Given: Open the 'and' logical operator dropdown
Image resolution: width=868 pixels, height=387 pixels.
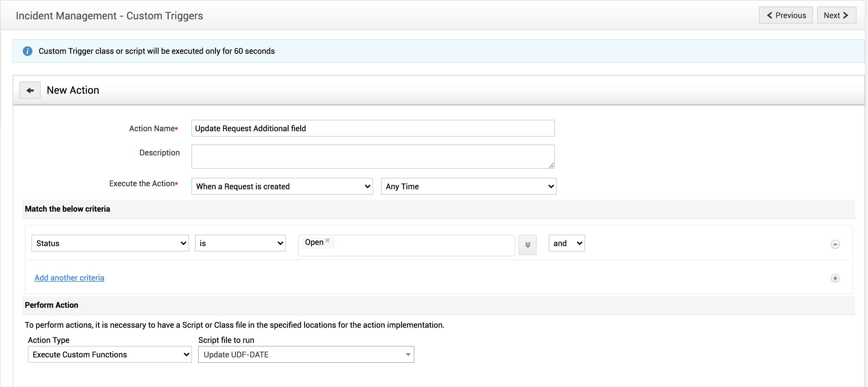Looking at the screenshot, I should (566, 243).
